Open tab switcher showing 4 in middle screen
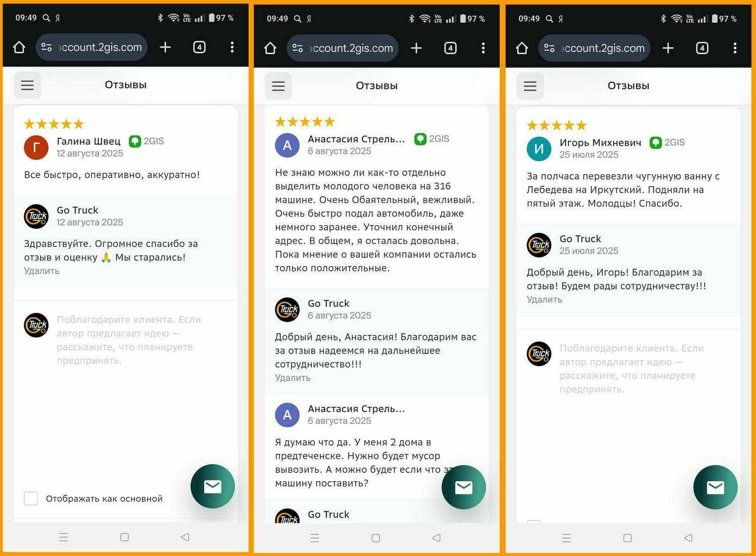 pyautogui.click(x=450, y=48)
